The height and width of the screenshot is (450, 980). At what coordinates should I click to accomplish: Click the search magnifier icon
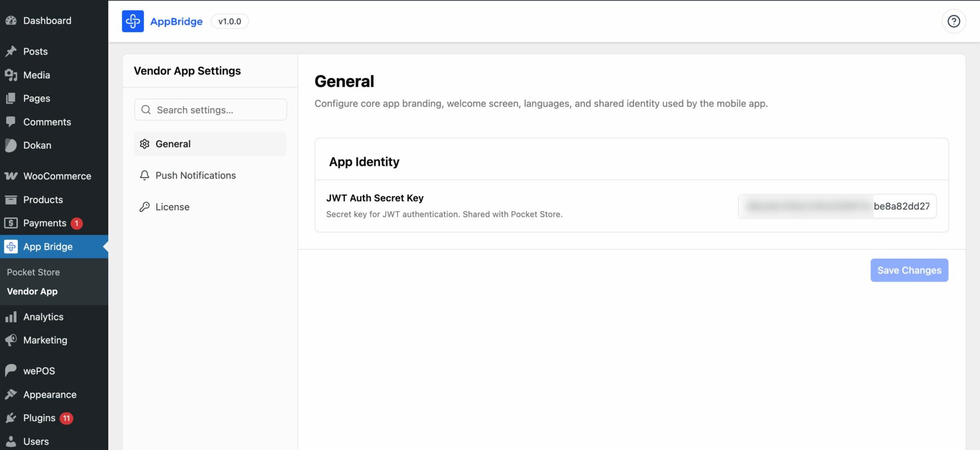coord(146,110)
